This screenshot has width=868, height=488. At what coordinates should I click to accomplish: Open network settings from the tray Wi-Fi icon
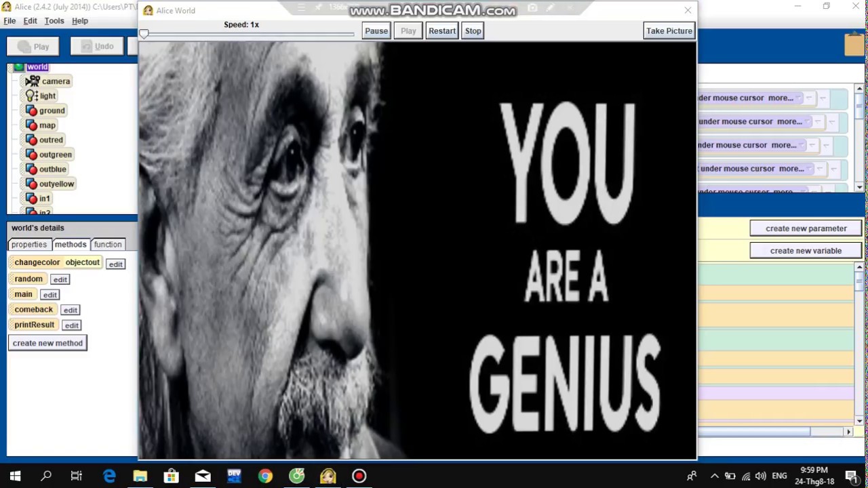(x=746, y=476)
